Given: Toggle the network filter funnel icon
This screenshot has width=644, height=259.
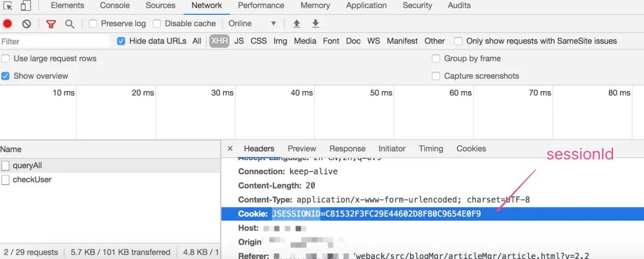Looking at the screenshot, I should pos(51,24).
